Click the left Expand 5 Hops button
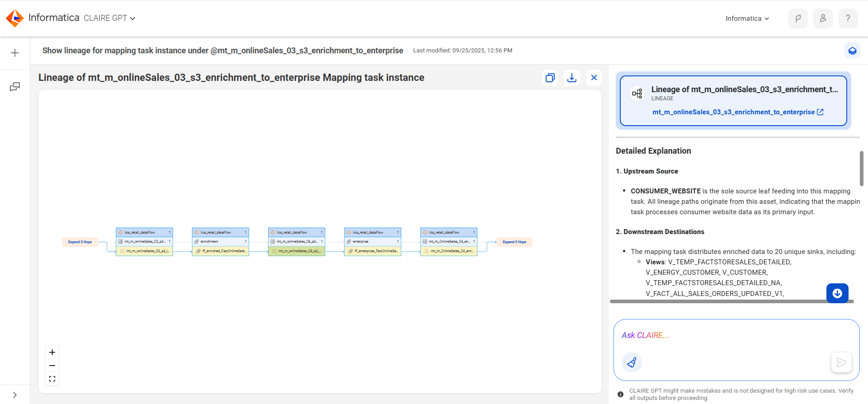The image size is (868, 404). point(80,242)
